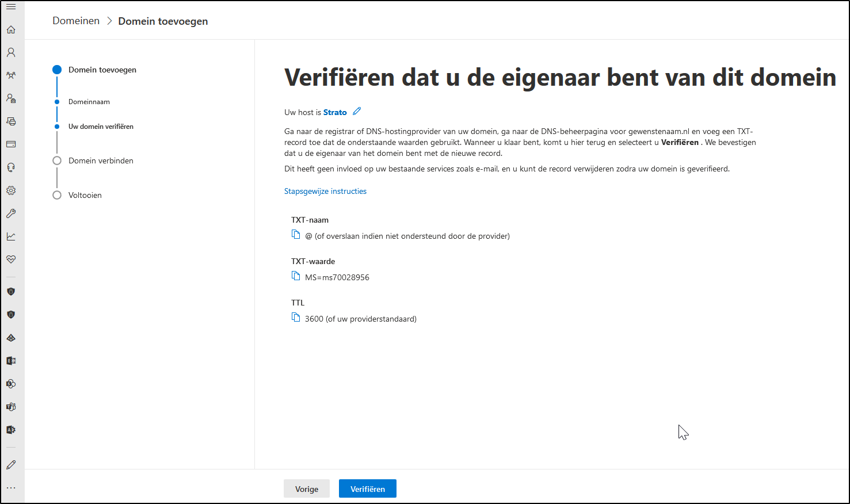Select the Users icon in the left navigation

[x=11, y=52]
